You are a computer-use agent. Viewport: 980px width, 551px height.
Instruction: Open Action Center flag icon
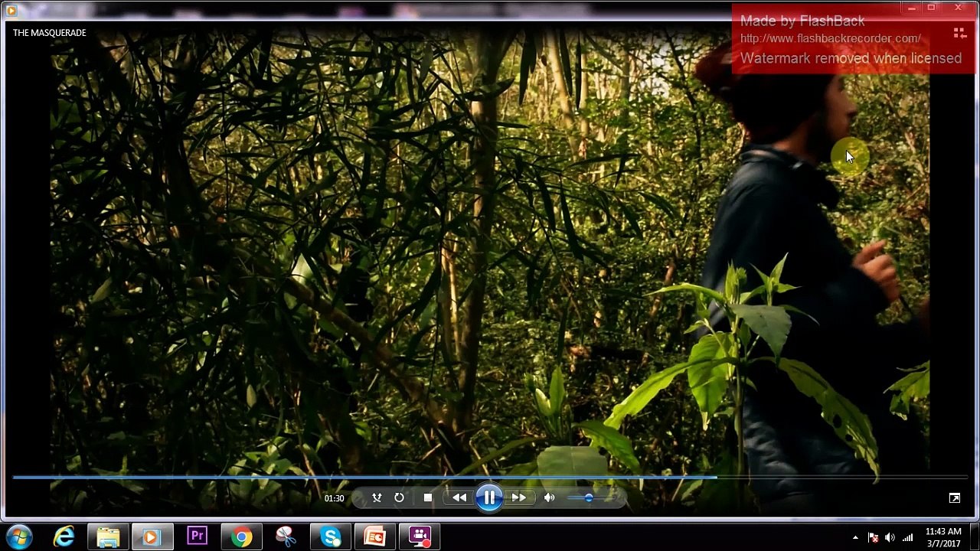point(873,538)
